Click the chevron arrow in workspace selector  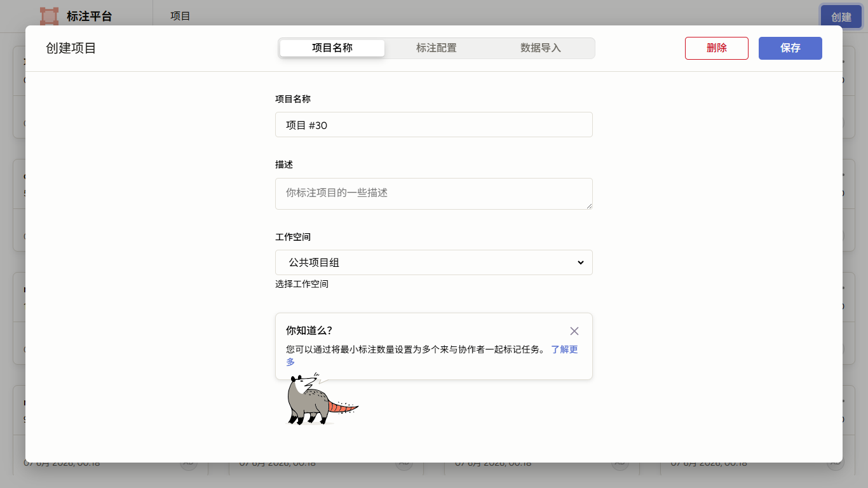(x=580, y=262)
